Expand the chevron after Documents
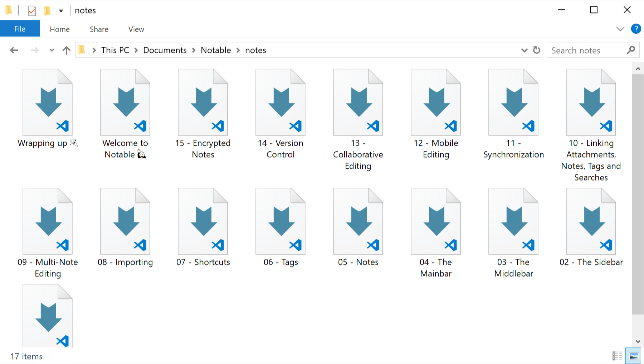This screenshot has height=364, width=644. click(194, 50)
